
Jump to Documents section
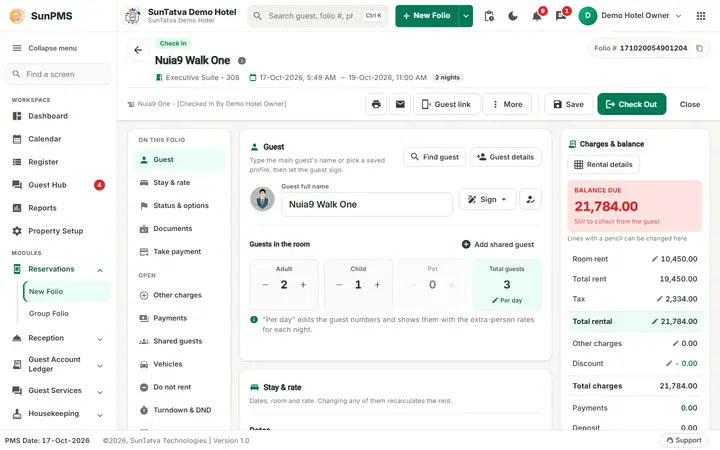pos(179,229)
